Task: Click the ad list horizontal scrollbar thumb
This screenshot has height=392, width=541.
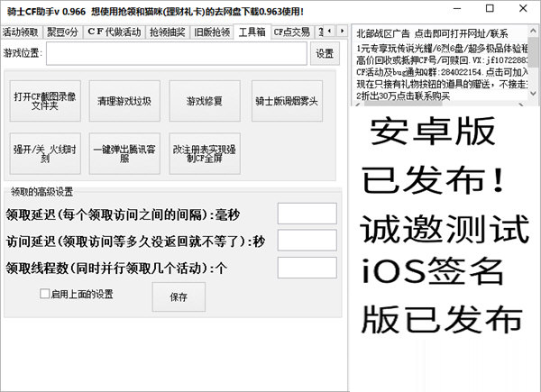Action: coord(403,105)
